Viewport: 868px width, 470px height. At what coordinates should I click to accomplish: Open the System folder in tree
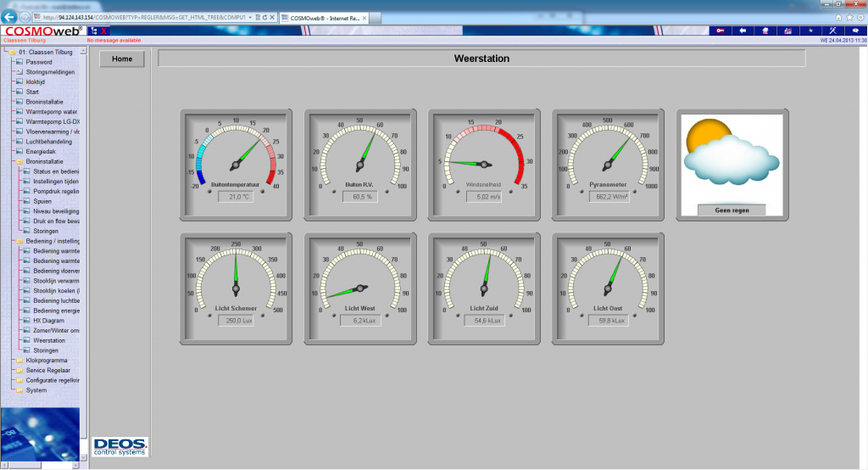coord(36,390)
